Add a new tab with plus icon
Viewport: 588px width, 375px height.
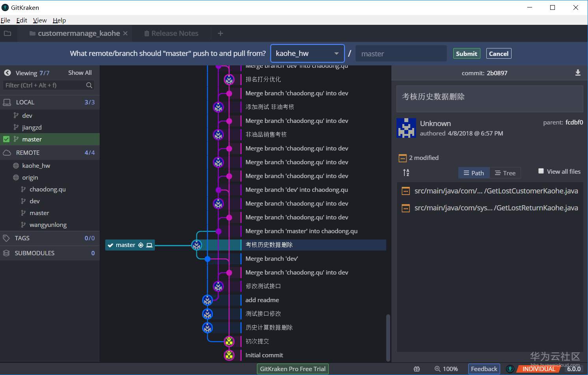pos(220,33)
